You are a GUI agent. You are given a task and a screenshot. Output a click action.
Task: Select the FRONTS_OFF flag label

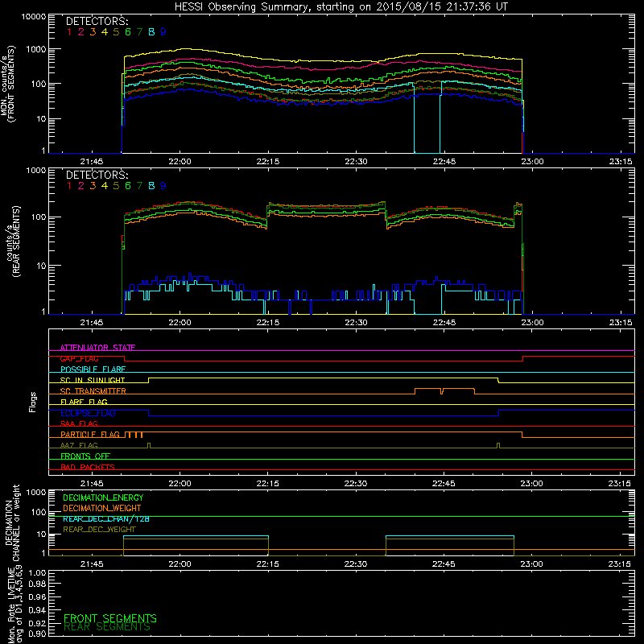pyautogui.click(x=85, y=456)
